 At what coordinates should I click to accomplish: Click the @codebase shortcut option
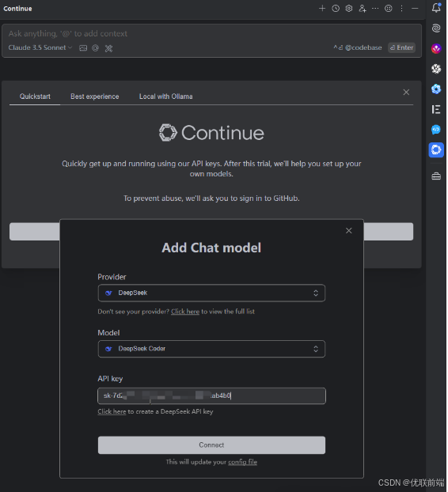click(x=358, y=47)
